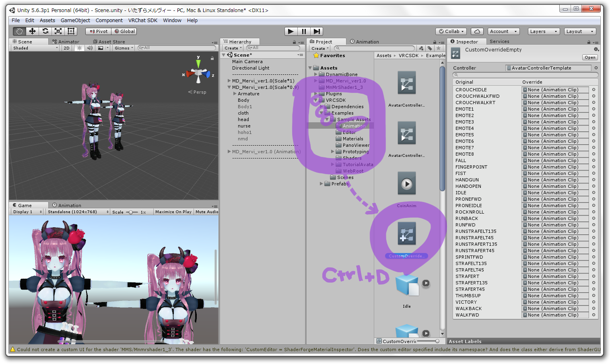The image size is (610, 364).
Task: Select the Rotate tool
Action: point(45,31)
